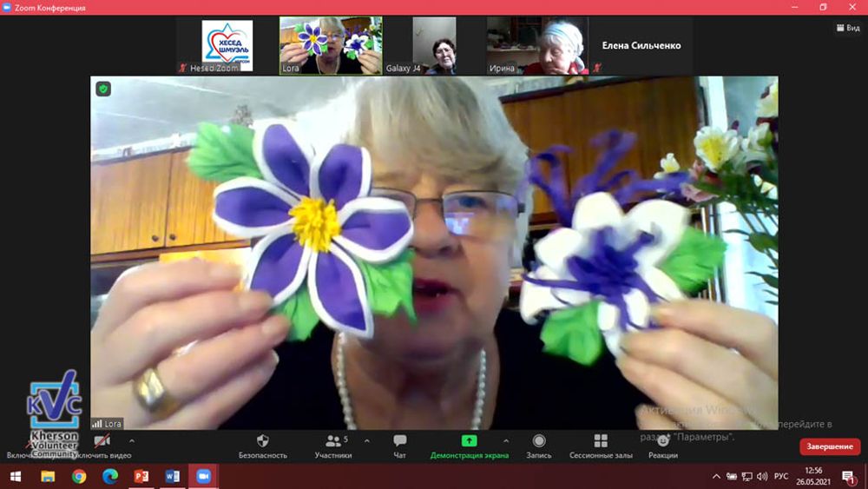This screenshot has height=489, width=868.
Task: Expand the screen share options arrow
Action: tap(506, 441)
